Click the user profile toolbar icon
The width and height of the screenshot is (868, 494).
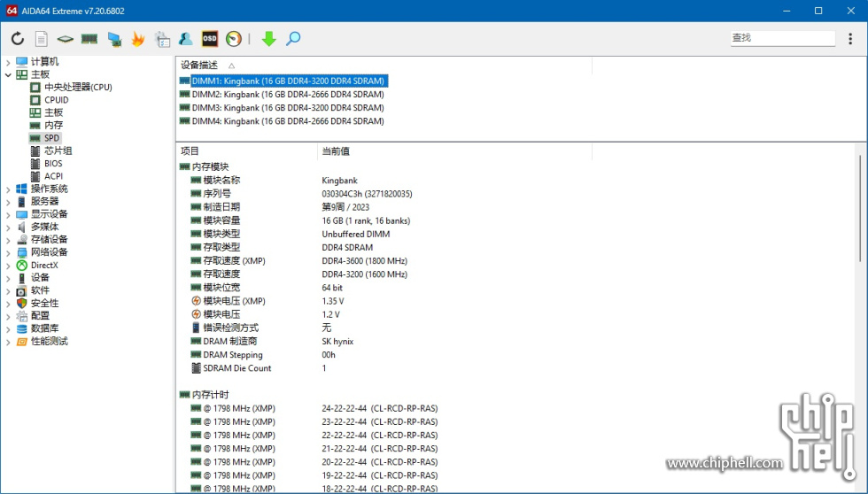point(185,39)
